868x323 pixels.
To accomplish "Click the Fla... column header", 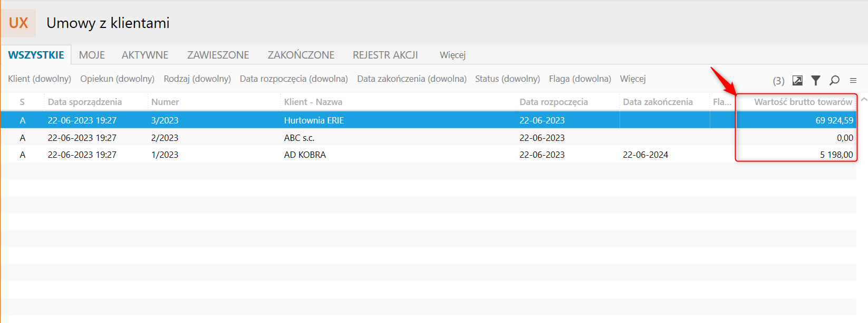I will coord(722,102).
